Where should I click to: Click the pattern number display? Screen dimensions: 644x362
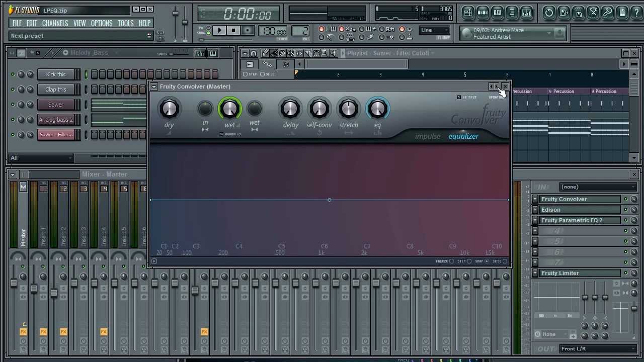tap(300, 31)
